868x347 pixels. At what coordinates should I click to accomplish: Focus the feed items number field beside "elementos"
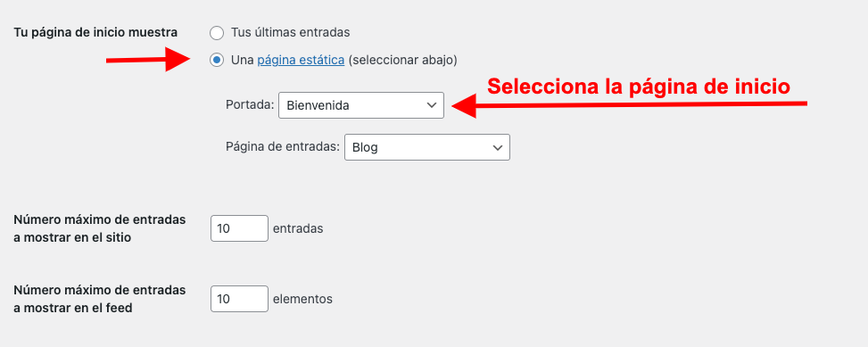click(x=239, y=299)
